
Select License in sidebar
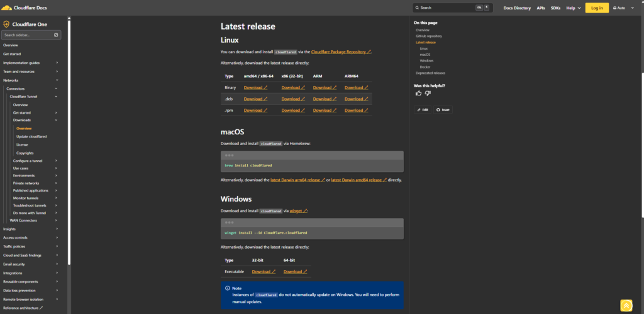(x=22, y=144)
